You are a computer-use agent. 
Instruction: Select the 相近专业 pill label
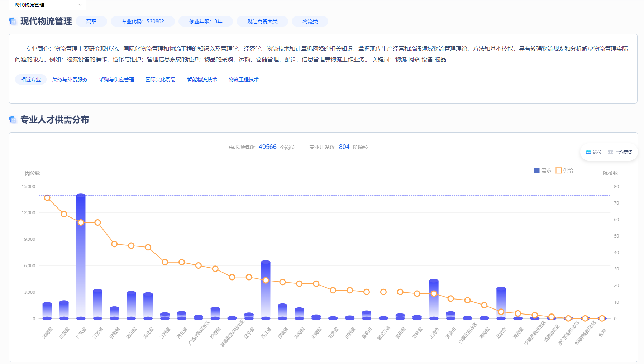[x=31, y=80]
